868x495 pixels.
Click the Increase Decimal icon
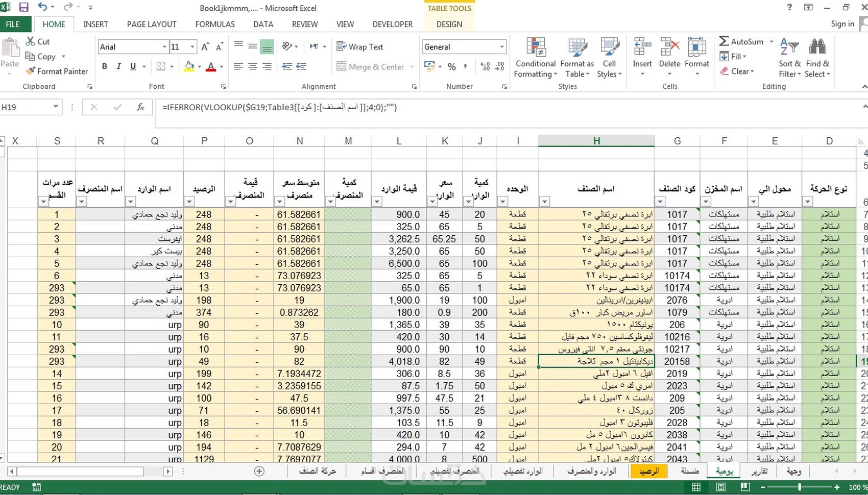click(x=485, y=66)
